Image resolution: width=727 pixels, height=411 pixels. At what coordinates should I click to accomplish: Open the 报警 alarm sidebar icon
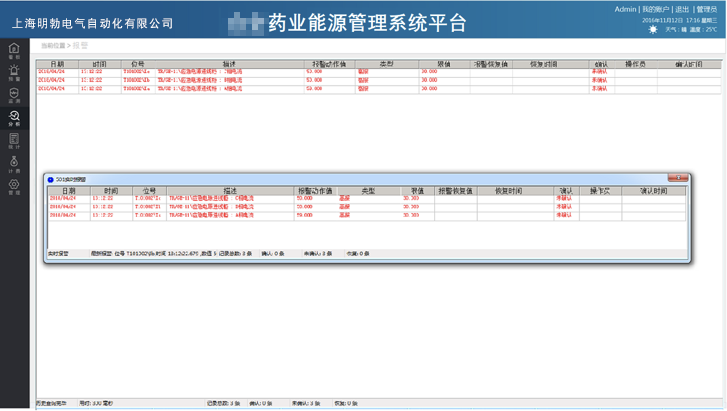[14, 73]
